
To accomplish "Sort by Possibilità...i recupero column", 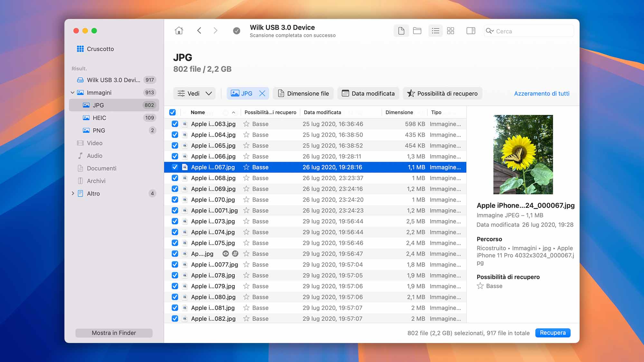I will pos(270,112).
